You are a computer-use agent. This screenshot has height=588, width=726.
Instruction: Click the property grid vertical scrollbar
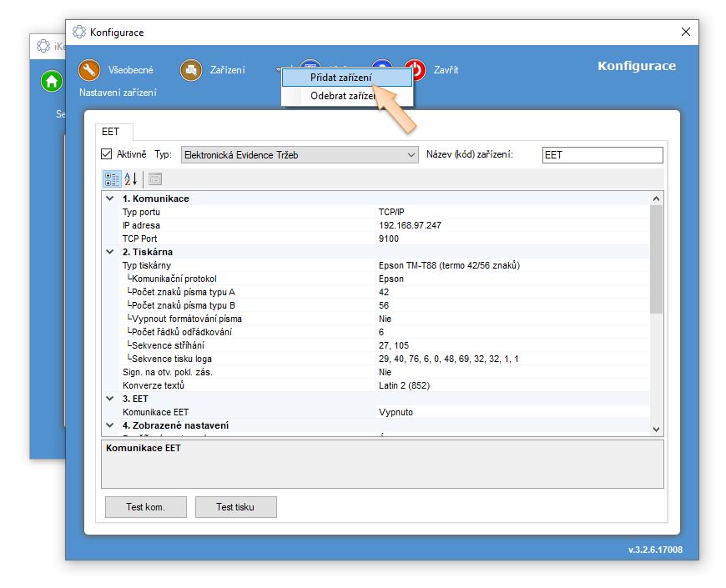click(656, 259)
